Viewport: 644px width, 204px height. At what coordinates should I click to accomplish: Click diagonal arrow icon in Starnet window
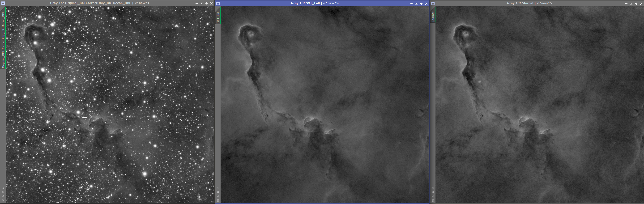tap(433, 188)
